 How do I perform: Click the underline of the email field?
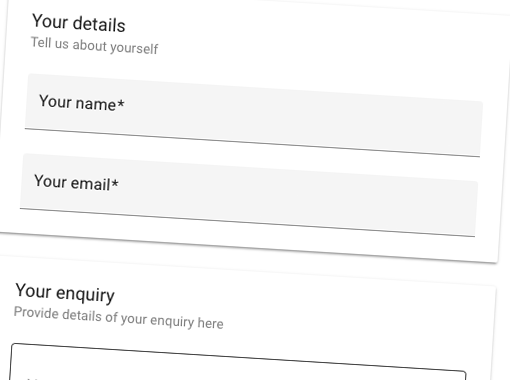click(247, 222)
